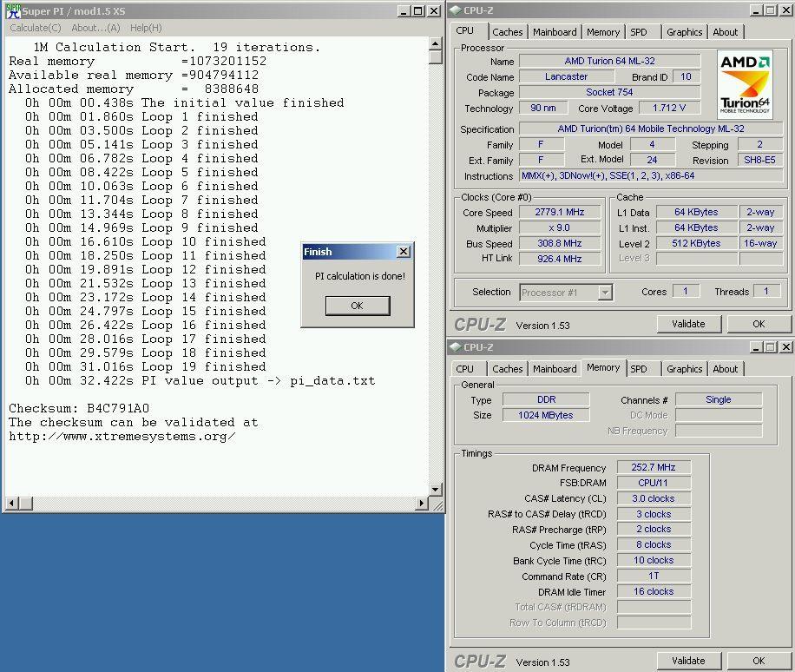
Task: Click the '926.4 MHz' HT Link value
Action: [x=560, y=259]
